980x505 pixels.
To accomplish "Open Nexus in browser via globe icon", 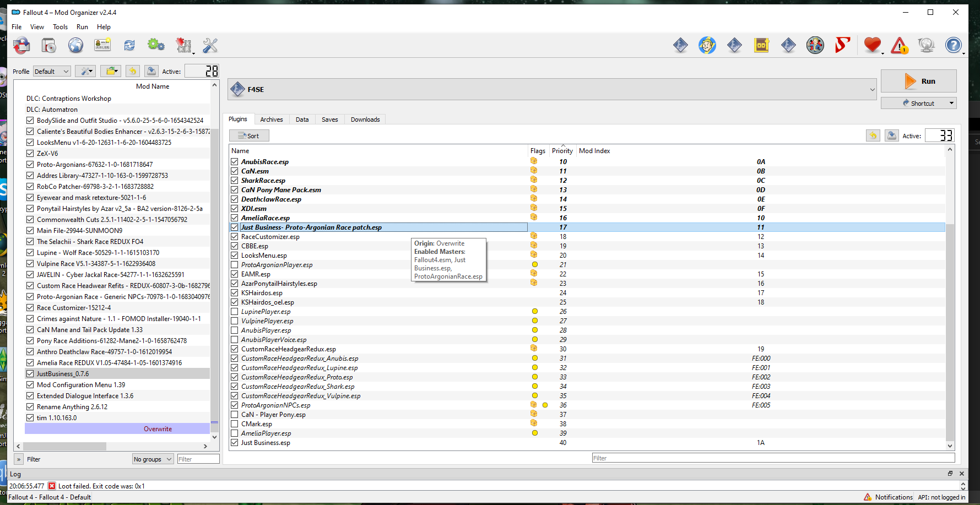I will (75, 45).
